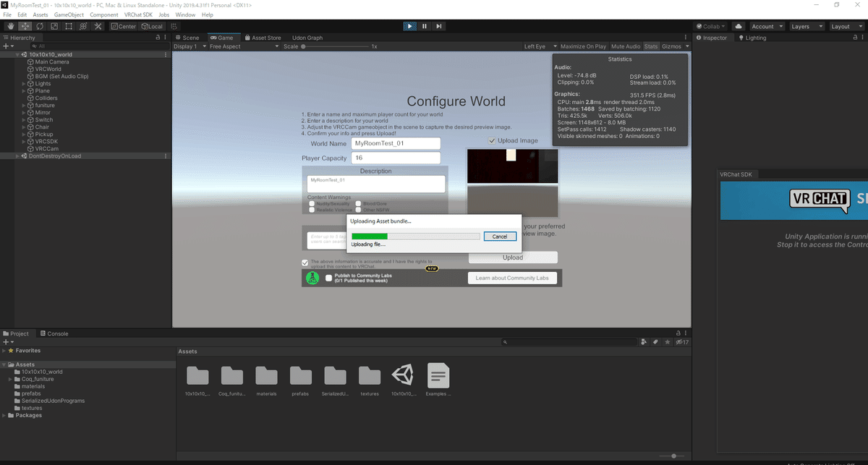Select the 10x10x10 Unity scene asset

coord(404,381)
